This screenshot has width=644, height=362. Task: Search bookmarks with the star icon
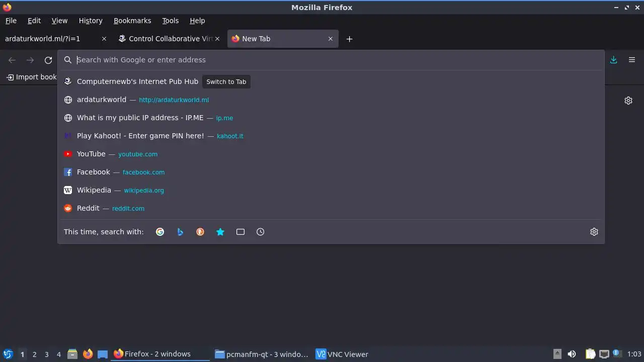tap(220, 232)
